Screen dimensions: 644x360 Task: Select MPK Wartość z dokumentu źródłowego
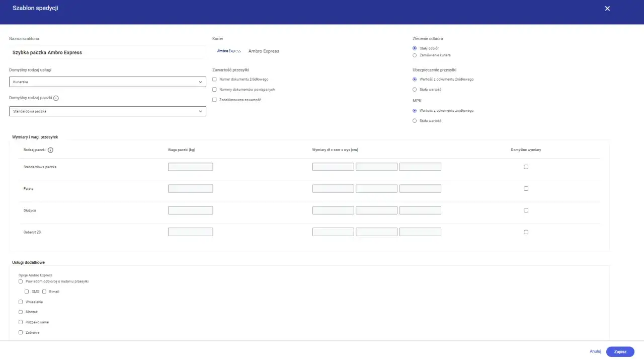click(415, 110)
